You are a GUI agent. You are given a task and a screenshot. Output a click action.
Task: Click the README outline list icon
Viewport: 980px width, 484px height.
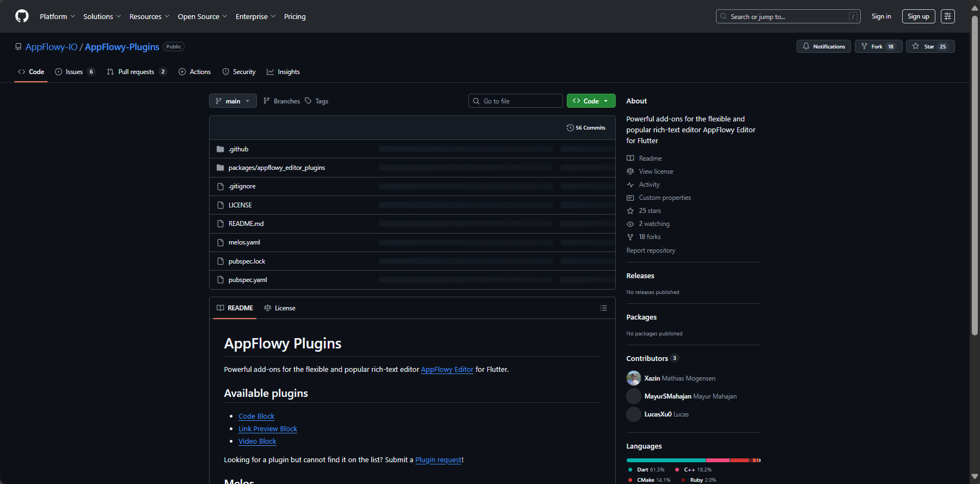click(603, 308)
